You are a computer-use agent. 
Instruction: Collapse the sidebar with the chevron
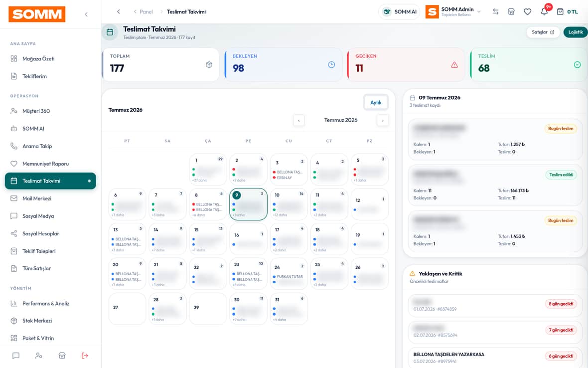point(86,14)
